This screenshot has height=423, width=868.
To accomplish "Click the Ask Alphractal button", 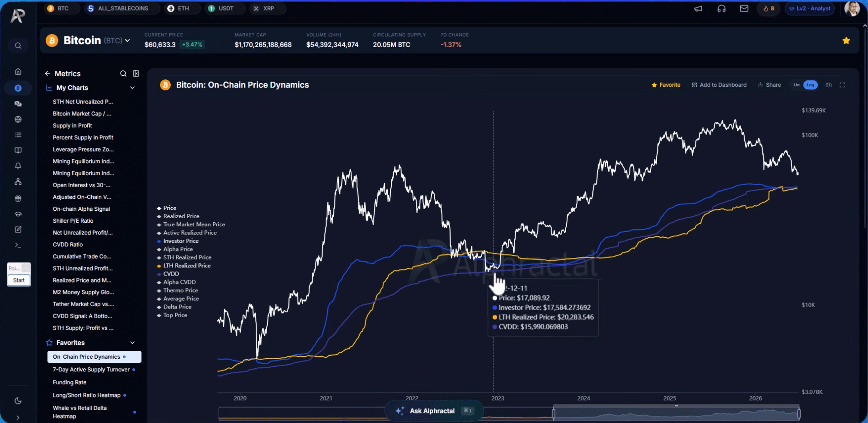I will [x=434, y=411].
